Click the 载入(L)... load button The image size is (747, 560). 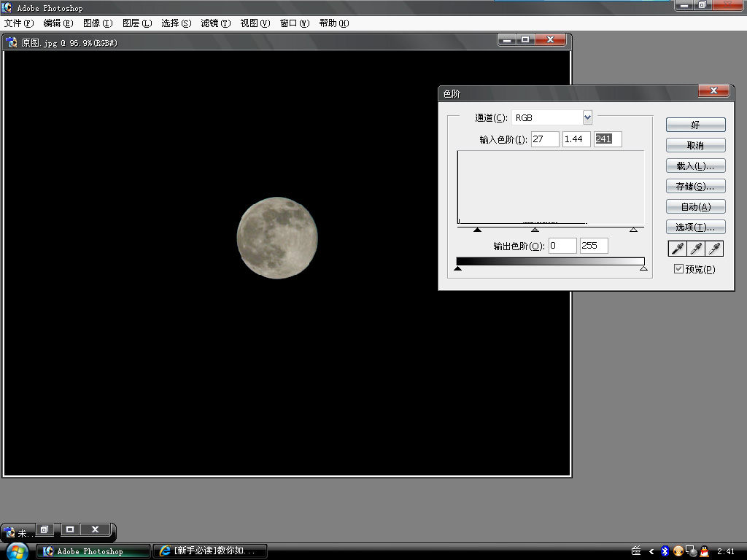695,166
